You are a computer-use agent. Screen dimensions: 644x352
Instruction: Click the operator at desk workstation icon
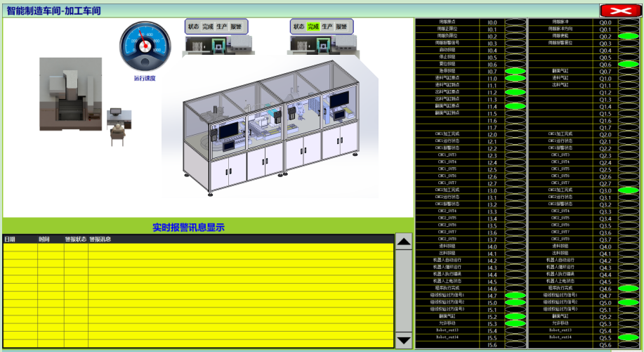(118, 124)
